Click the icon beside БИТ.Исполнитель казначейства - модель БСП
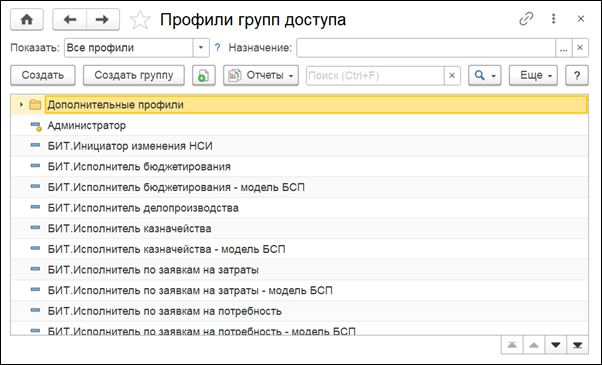602x365 pixels. (35, 249)
